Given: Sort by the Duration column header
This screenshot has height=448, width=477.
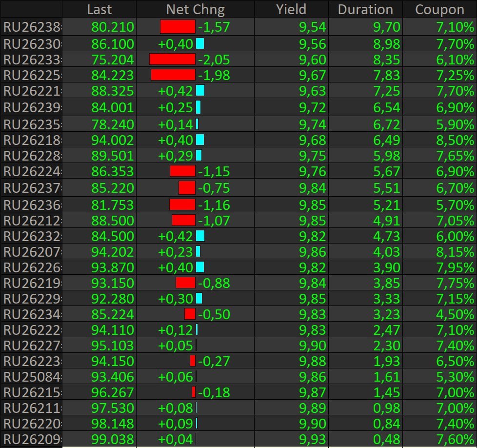Looking at the screenshot, I should 365,9.
